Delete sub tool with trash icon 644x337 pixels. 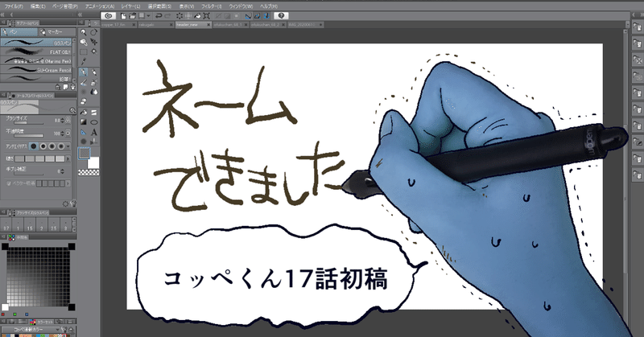click(x=72, y=87)
